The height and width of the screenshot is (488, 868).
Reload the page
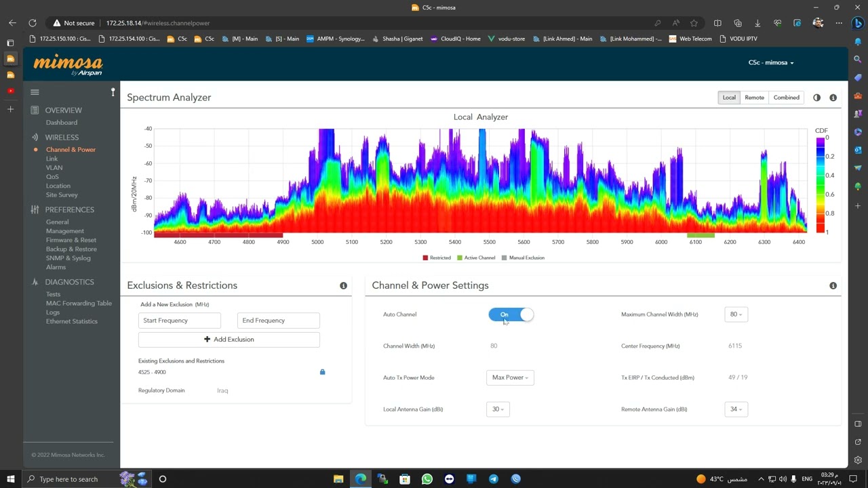pos(32,23)
